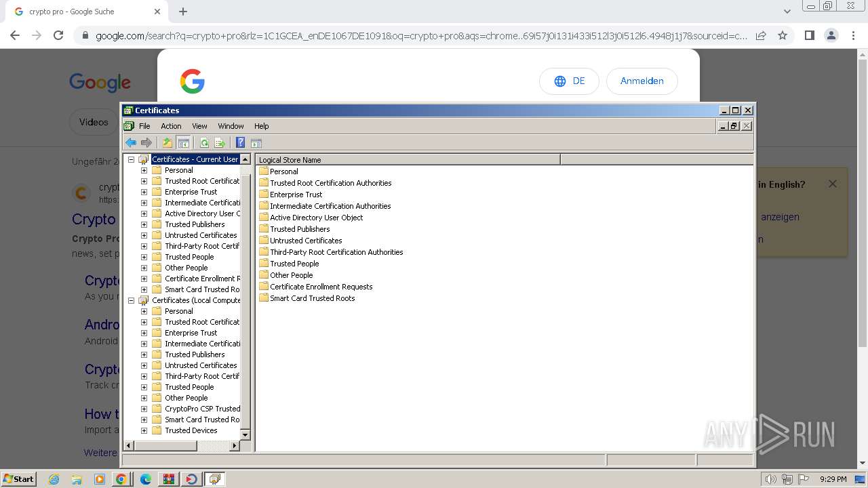Screen dimensions: 868x488
Task: Click the volume icon in system tray
Action: tap(770, 479)
